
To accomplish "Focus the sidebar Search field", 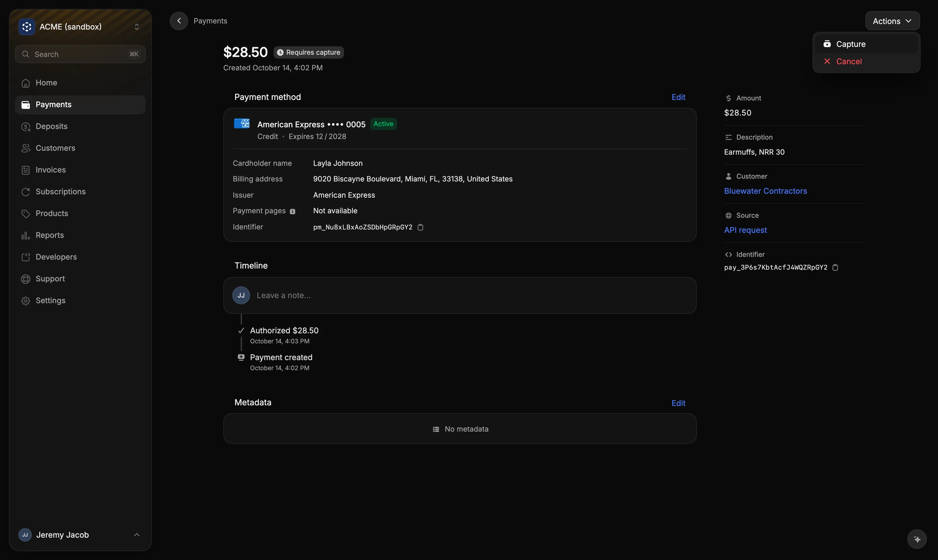I will click(80, 54).
